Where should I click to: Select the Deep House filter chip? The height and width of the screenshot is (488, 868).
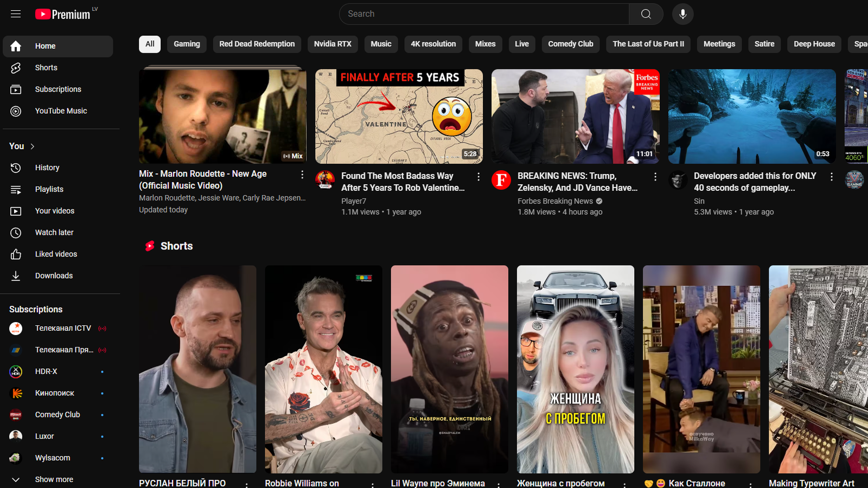(x=814, y=44)
